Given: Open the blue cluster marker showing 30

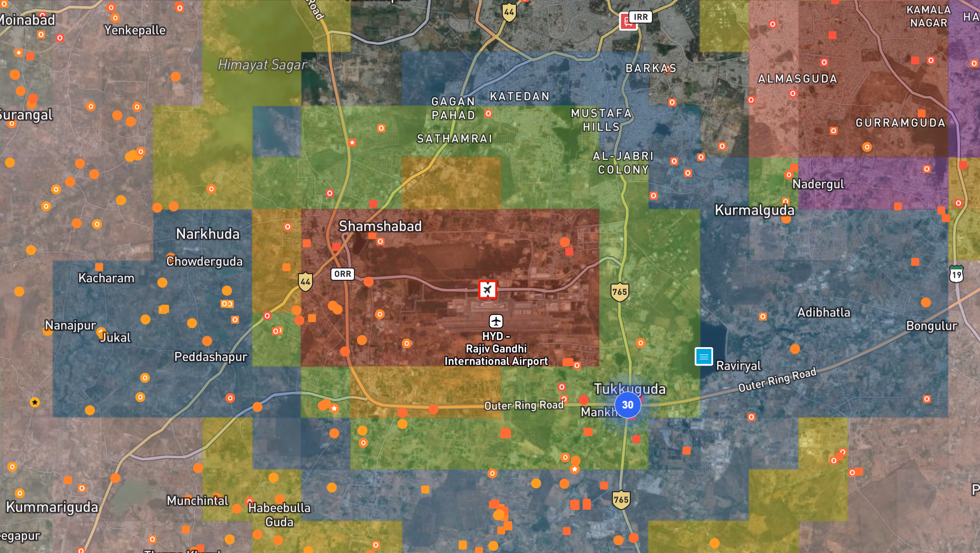Looking at the screenshot, I should coord(627,405).
